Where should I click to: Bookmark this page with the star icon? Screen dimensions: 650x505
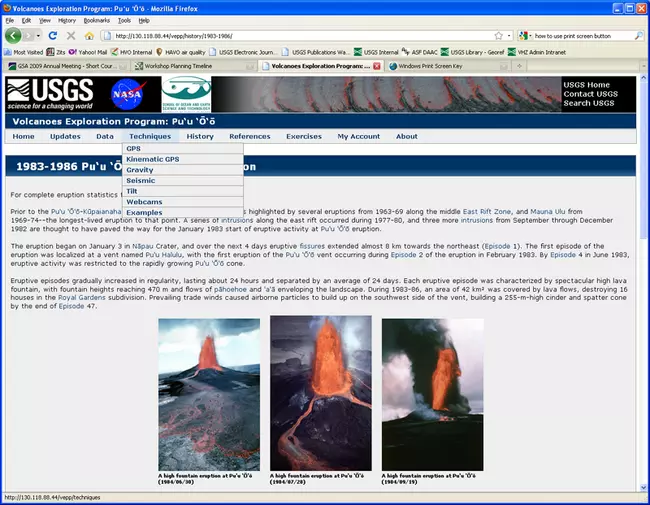498,36
